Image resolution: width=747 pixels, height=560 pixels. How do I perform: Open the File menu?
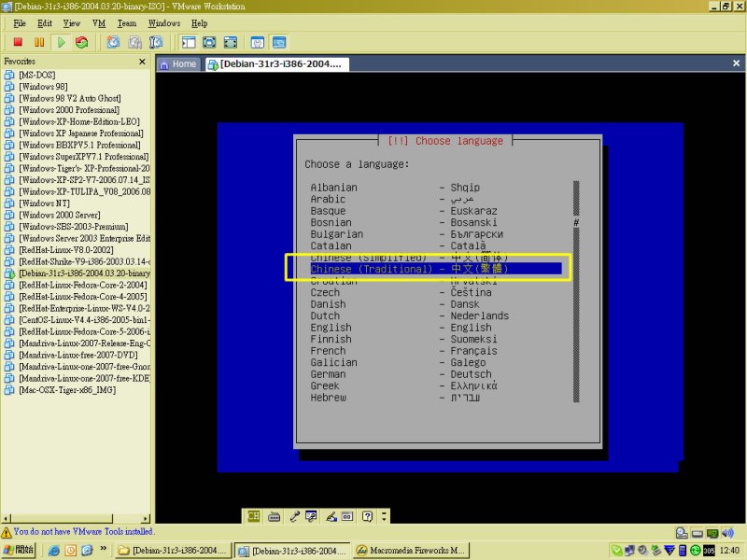point(20,23)
